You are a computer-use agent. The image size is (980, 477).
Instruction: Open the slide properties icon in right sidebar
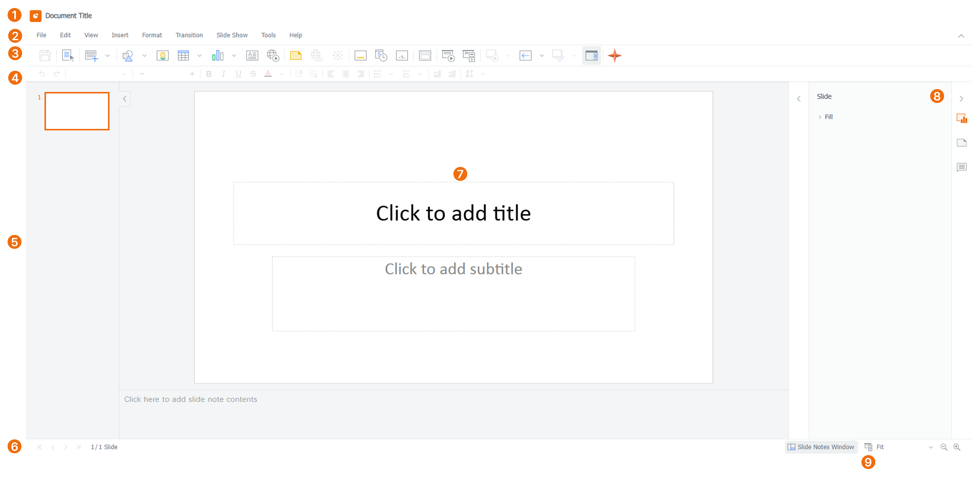(x=962, y=119)
